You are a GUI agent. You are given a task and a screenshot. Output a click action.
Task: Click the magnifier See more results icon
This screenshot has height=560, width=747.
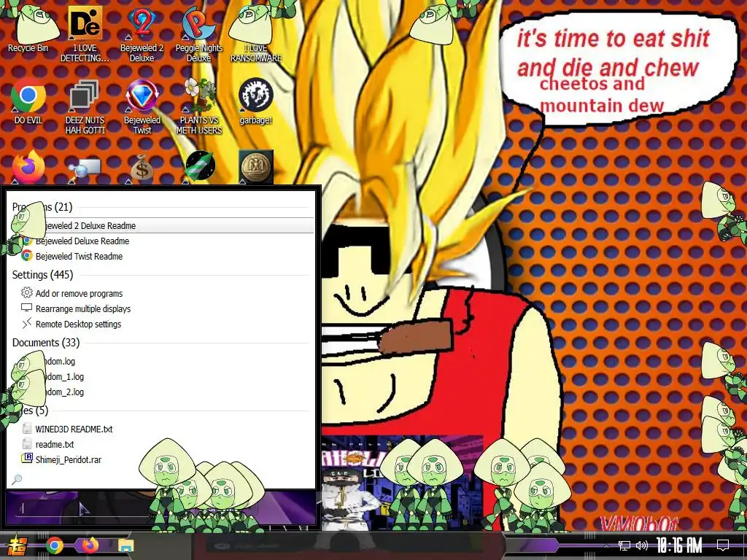tap(17, 479)
